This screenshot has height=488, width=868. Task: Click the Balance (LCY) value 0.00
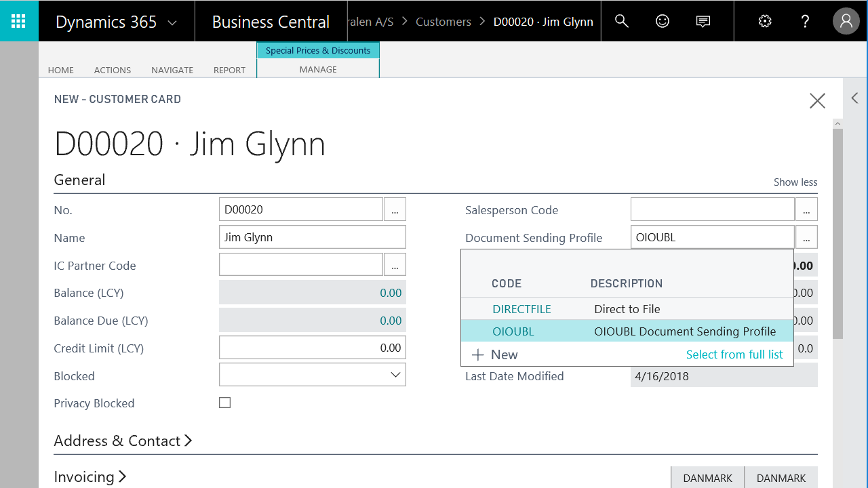391,293
